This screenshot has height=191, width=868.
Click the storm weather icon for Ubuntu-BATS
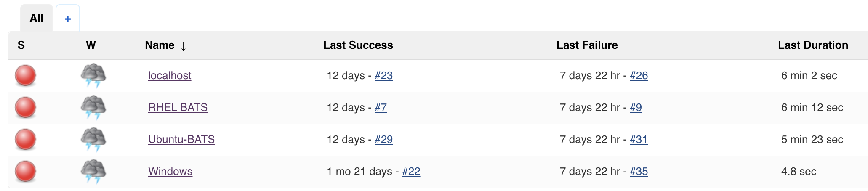click(93, 139)
